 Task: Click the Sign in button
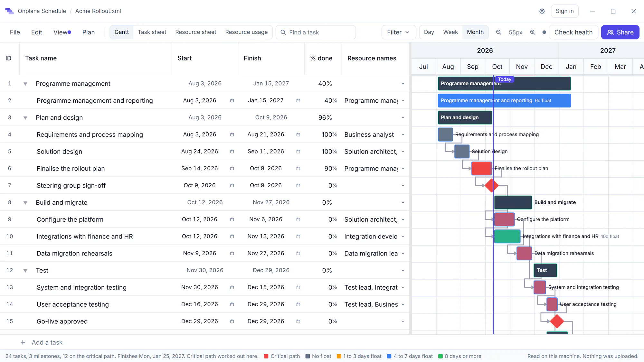tap(565, 11)
